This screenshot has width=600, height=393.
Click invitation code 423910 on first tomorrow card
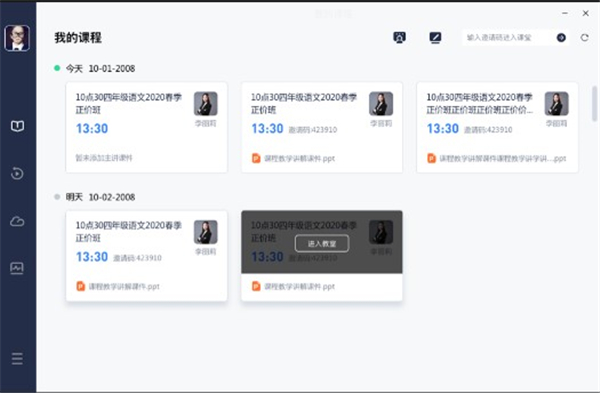pyautogui.click(x=137, y=258)
